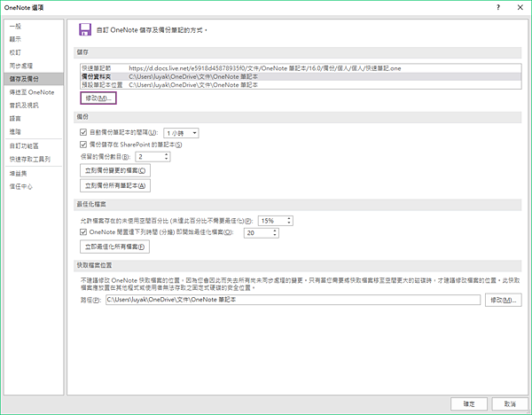Image resolution: width=532 pixels, height=415 pixels.
Task: Increase the idle minutes value of 20
Action: tap(275, 231)
